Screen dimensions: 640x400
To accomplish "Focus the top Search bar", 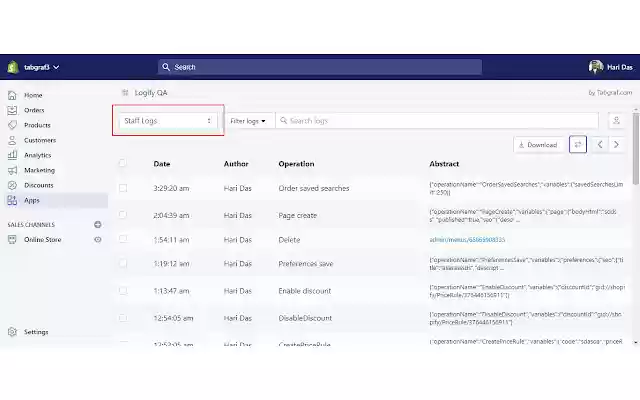I will 320,67.
